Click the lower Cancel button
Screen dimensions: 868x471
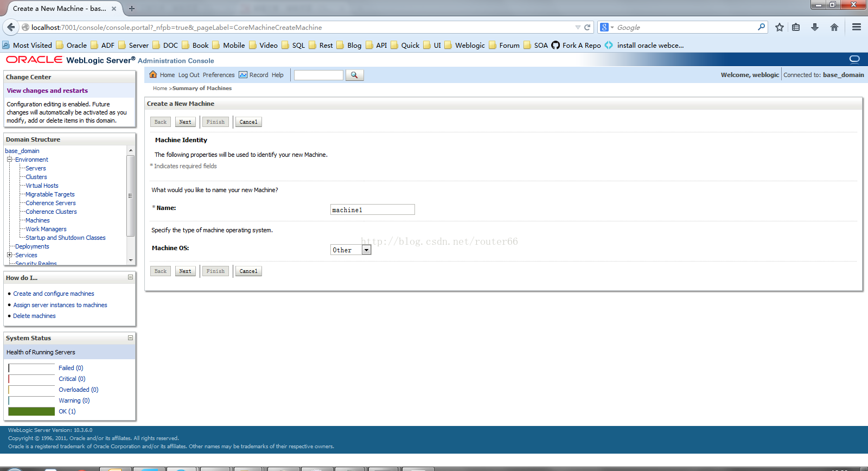[248, 271]
